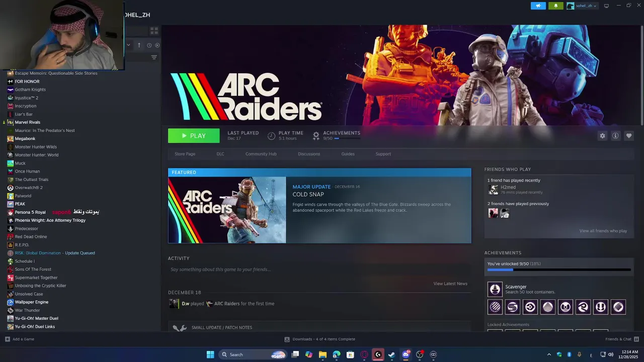Image resolution: width=644 pixels, height=362 pixels.
Task: Select Overwatch 2 in the library list
Action: coord(29,188)
